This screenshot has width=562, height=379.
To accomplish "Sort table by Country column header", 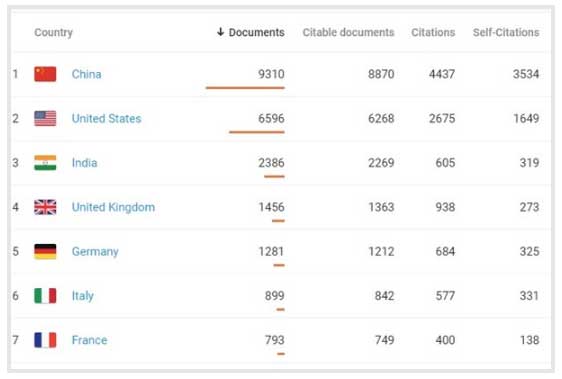I will coord(53,33).
